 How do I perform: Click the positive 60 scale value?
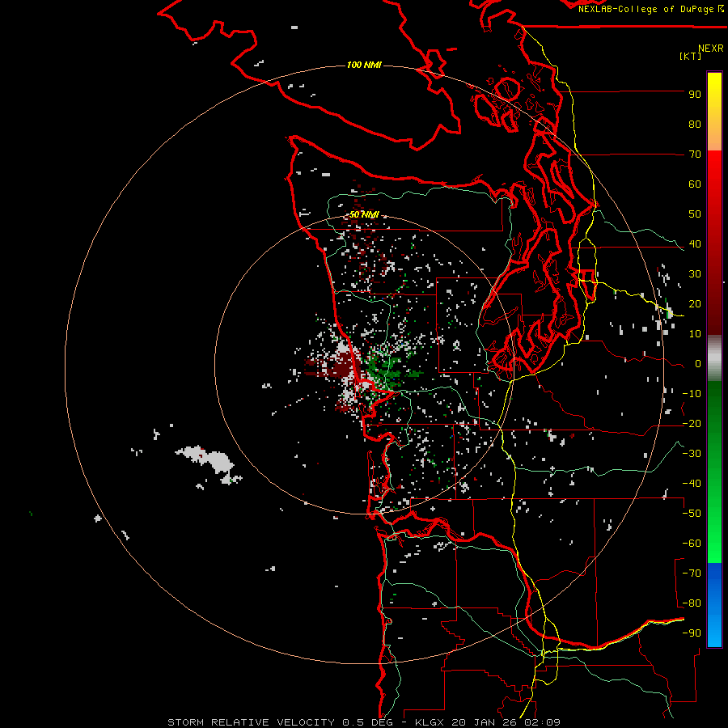(695, 184)
